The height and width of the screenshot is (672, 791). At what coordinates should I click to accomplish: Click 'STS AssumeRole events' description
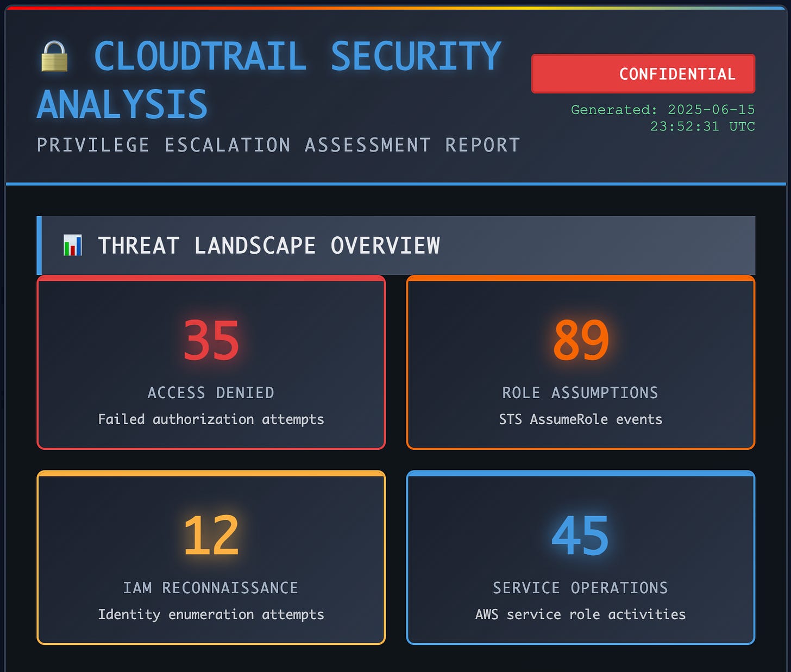581,419
